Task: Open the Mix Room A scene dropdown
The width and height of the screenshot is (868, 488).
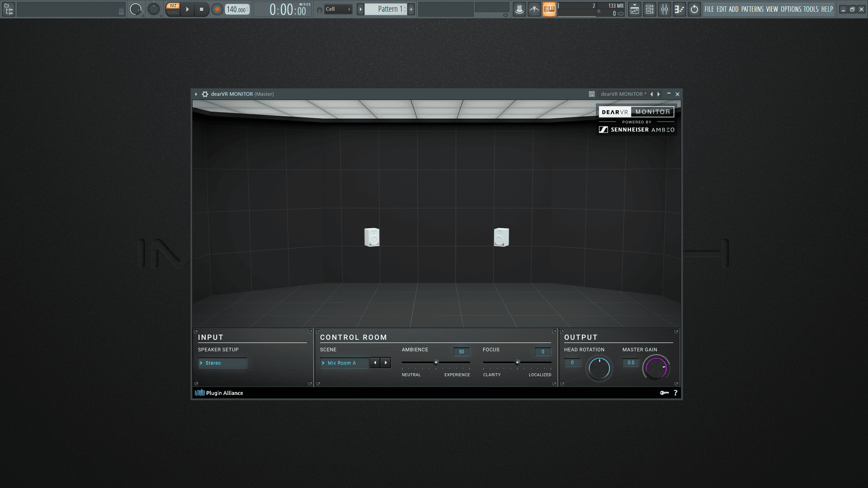Action: 344,363
